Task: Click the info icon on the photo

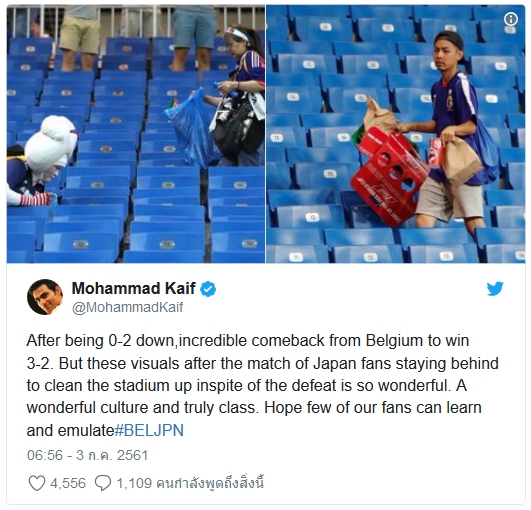Action: pyautogui.click(x=511, y=19)
